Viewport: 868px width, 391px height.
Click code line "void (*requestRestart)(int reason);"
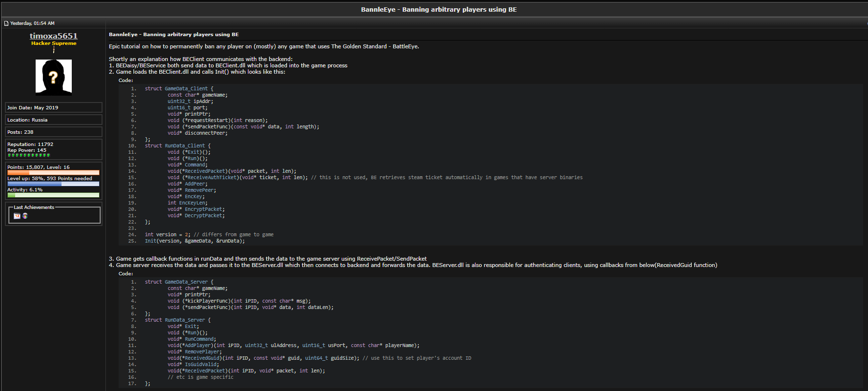pyautogui.click(x=218, y=121)
